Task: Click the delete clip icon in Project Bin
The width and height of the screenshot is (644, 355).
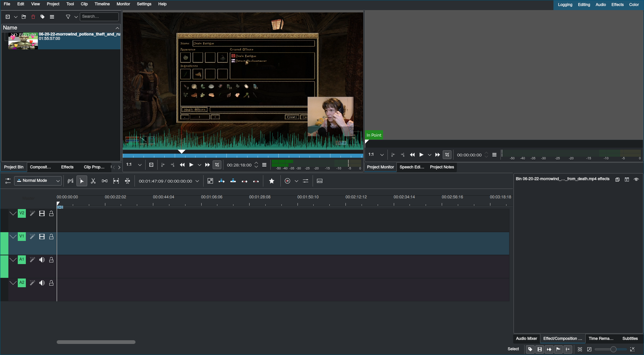Action: click(x=33, y=16)
